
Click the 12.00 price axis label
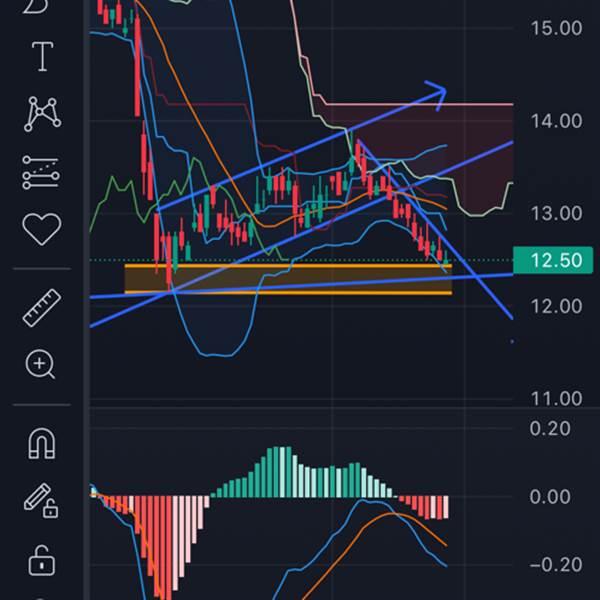(x=556, y=307)
